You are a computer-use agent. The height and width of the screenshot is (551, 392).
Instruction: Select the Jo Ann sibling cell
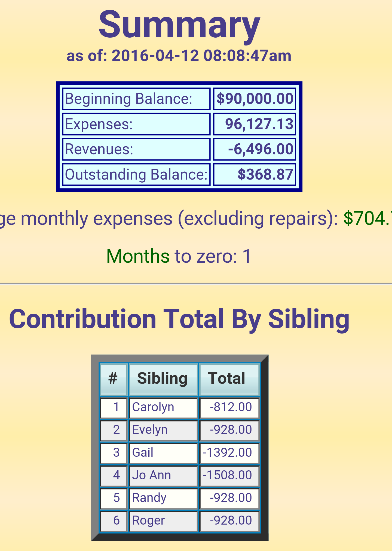tap(163, 476)
